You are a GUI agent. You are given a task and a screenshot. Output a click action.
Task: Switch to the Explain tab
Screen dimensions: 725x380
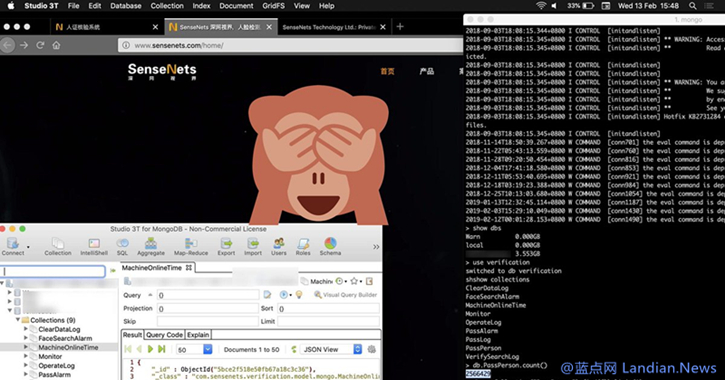coord(198,335)
